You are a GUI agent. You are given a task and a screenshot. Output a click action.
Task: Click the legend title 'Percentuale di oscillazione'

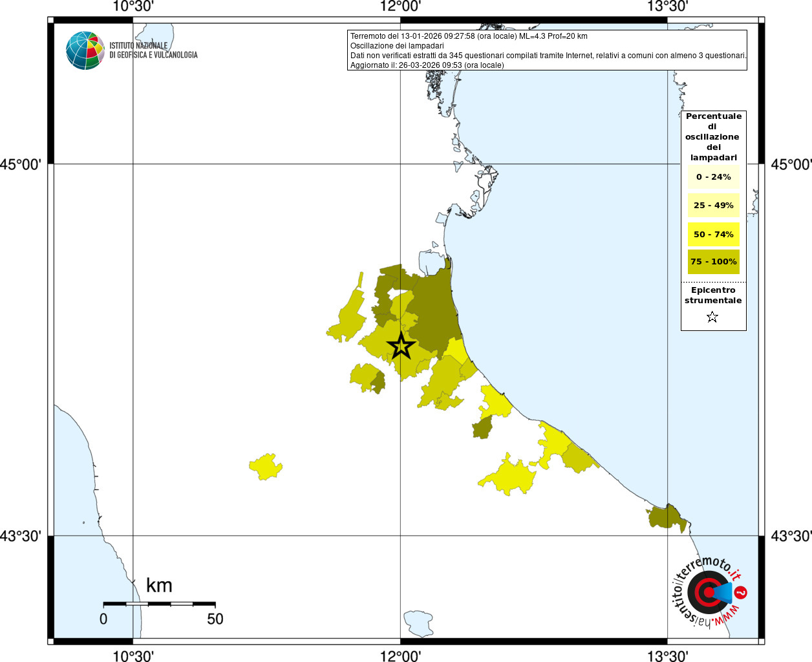click(713, 136)
